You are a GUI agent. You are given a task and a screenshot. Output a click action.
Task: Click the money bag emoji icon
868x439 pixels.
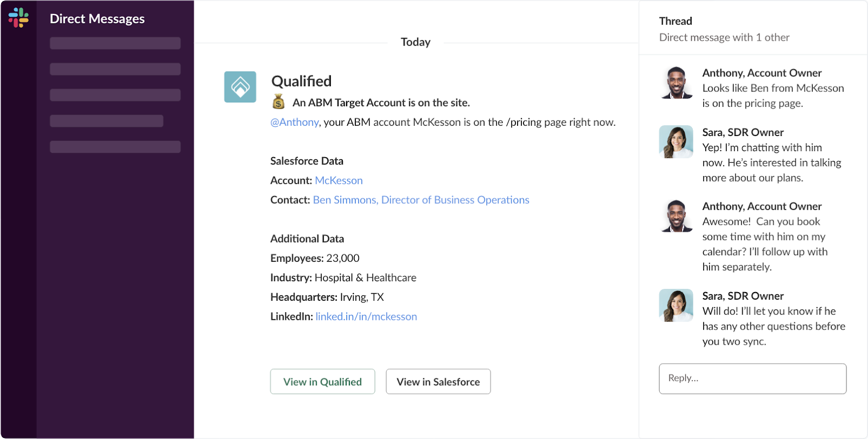click(278, 102)
